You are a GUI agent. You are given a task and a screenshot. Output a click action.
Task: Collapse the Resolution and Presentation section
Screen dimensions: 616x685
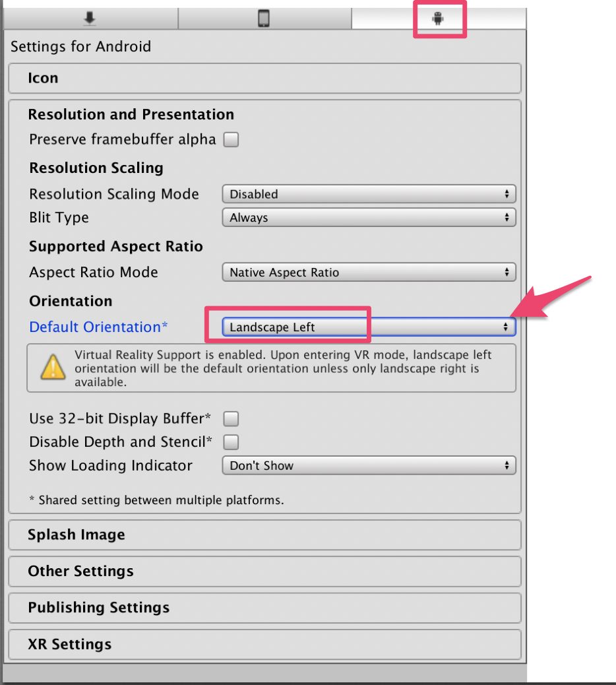131,114
